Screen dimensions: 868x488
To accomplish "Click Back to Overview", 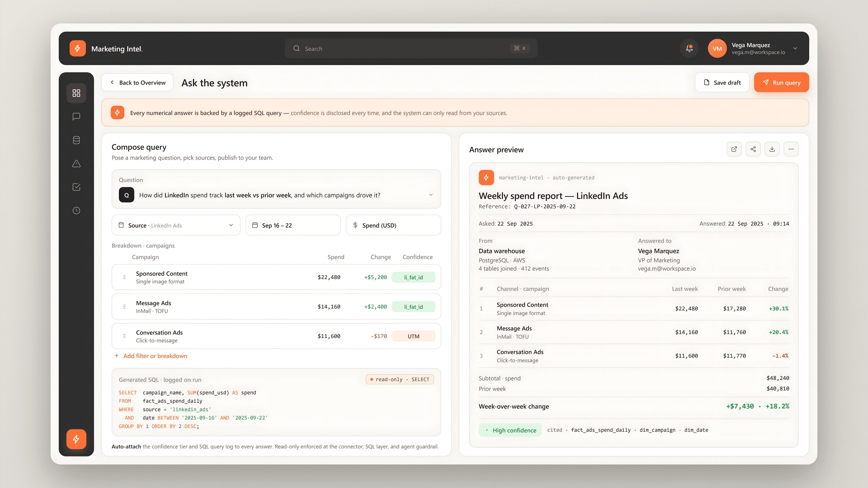I will click(x=137, y=82).
